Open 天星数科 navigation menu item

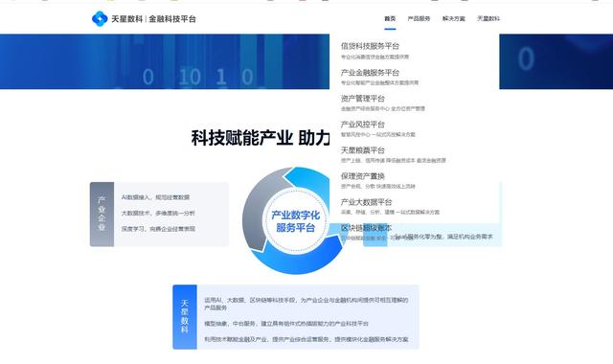(x=488, y=18)
